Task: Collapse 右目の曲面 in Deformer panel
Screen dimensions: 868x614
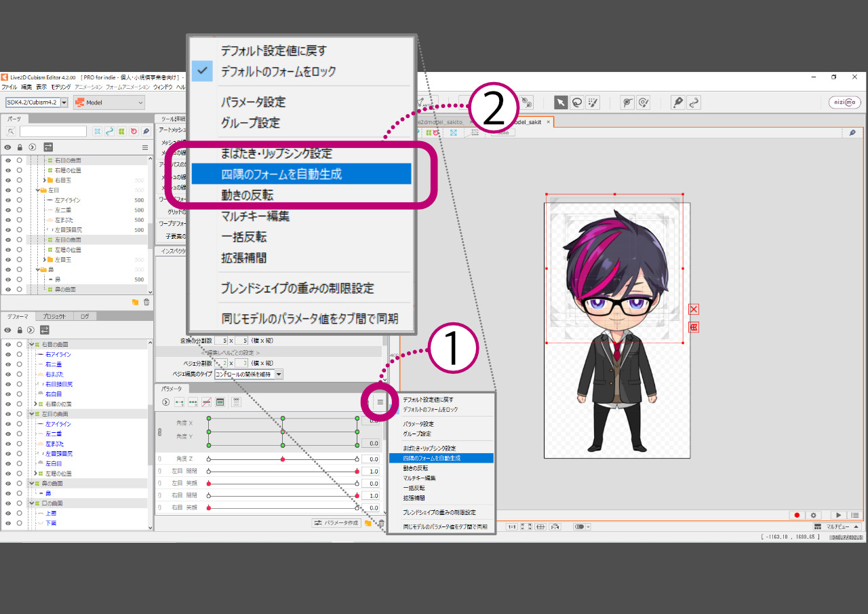Action: tap(32, 345)
